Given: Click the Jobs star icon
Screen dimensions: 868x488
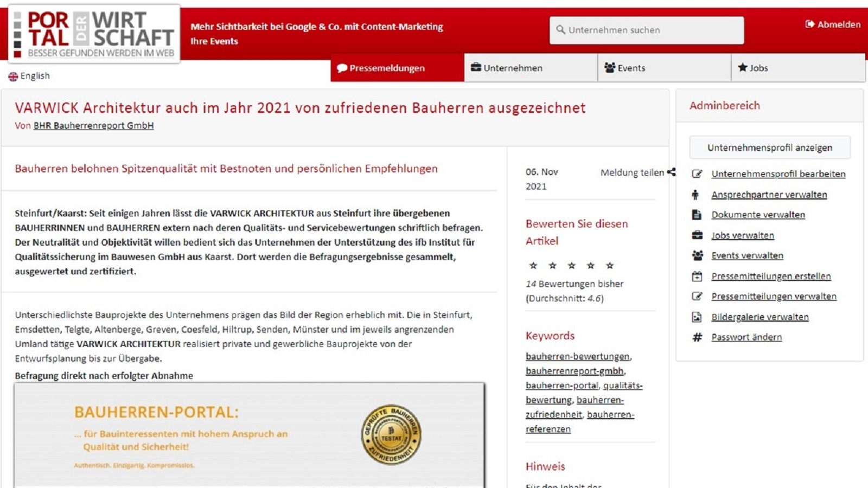Looking at the screenshot, I should coord(743,67).
